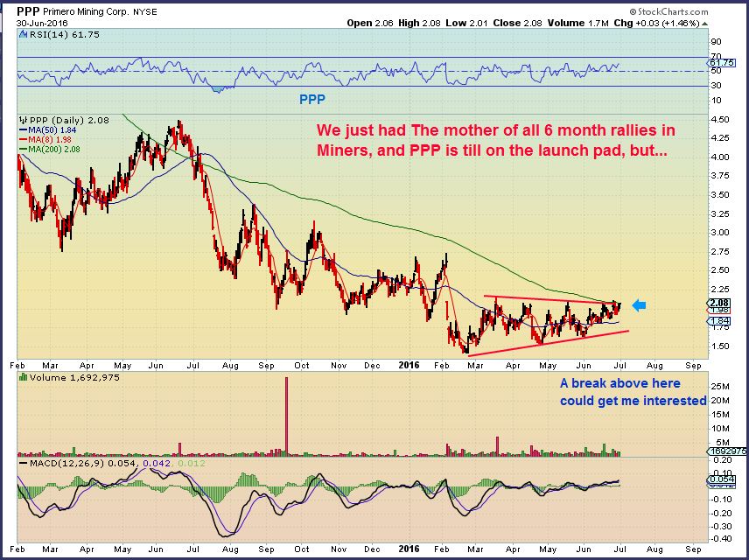Click the 4.50 price axis label
Viewport: 749px width, 560px height.
(720, 120)
